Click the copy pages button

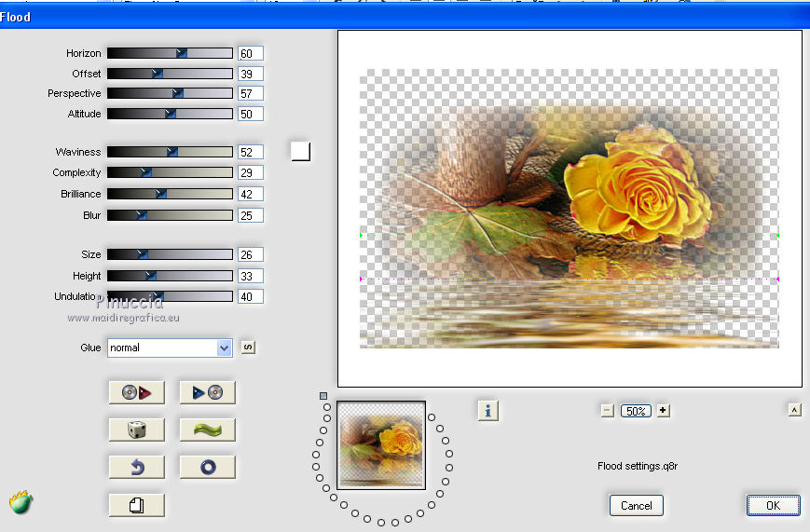(137, 505)
